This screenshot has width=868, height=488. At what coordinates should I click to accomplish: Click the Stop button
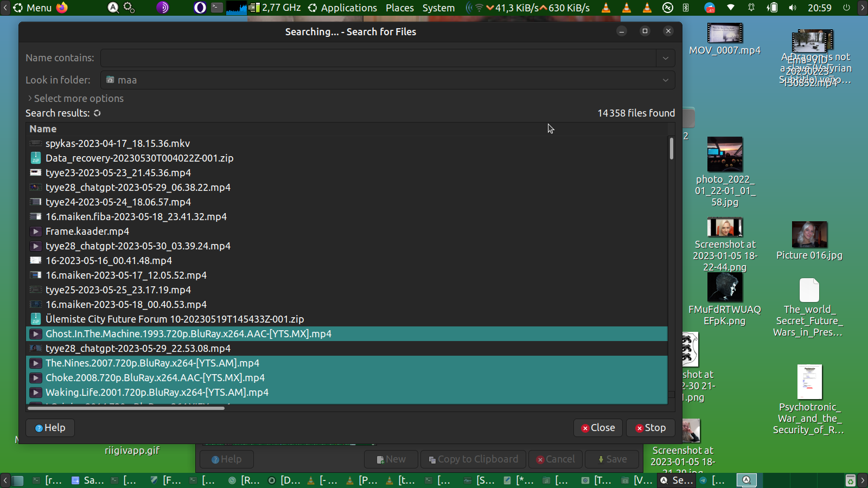click(650, 428)
